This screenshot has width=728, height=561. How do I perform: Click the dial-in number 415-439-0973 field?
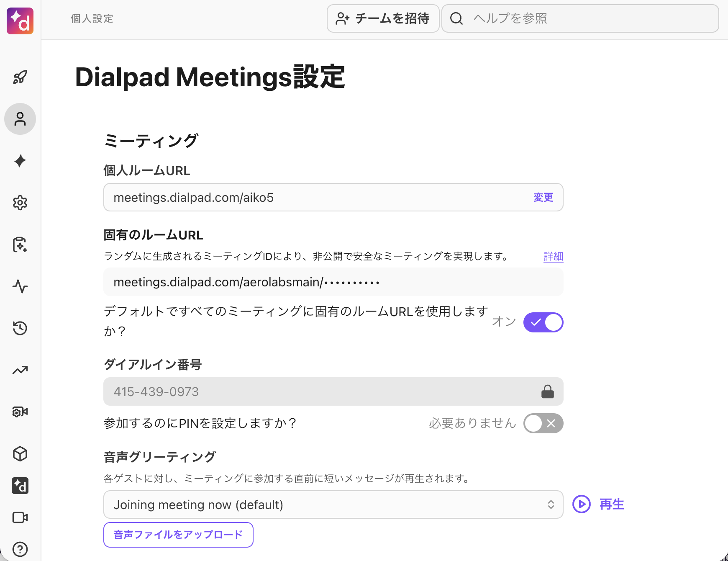(333, 391)
